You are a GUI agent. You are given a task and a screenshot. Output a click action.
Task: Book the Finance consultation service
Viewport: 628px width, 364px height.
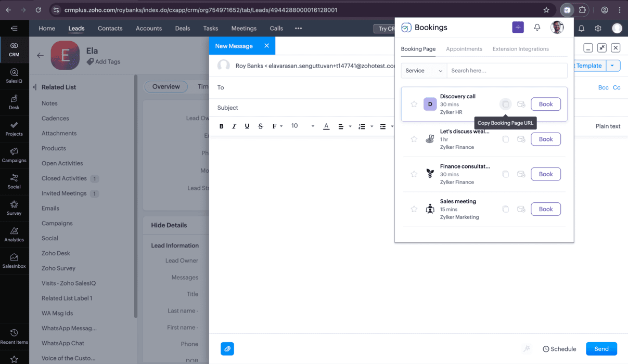point(546,174)
